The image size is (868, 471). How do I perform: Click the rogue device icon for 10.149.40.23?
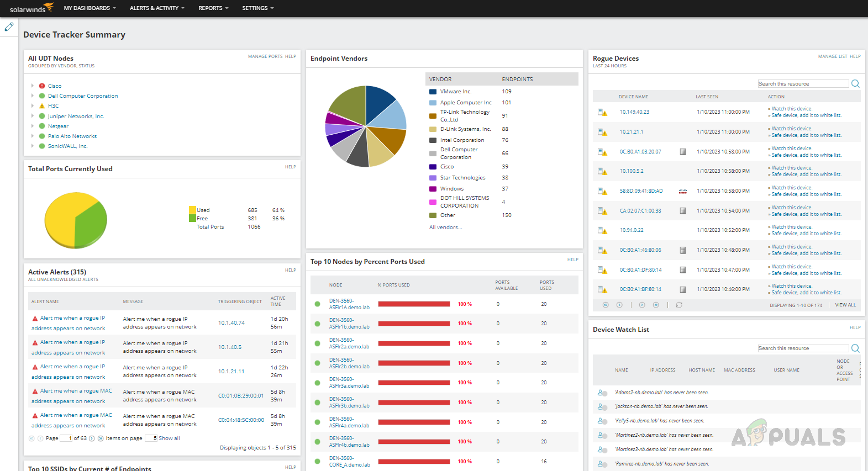pyautogui.click(x=602, y=112)
